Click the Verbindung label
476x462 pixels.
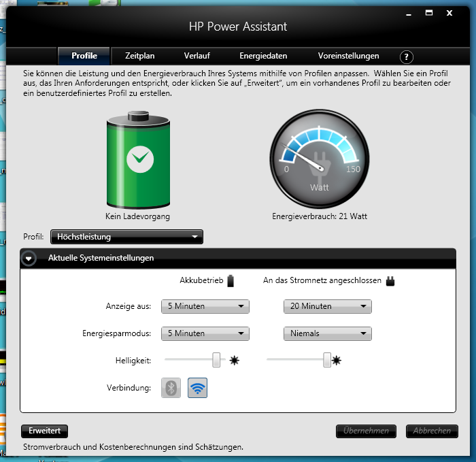click(129, 388)
